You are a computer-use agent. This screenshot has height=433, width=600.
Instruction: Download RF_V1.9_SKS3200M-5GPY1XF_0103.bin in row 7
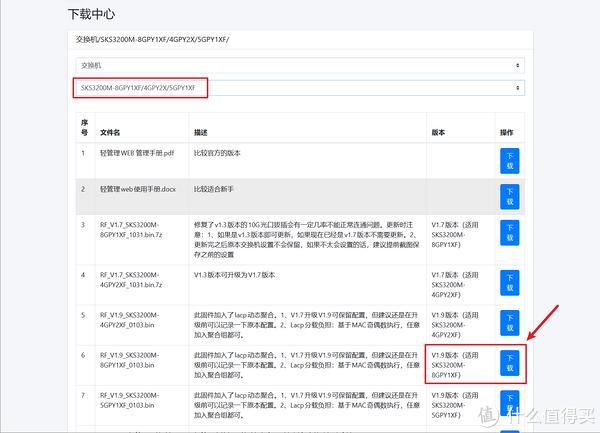[510, 403]
